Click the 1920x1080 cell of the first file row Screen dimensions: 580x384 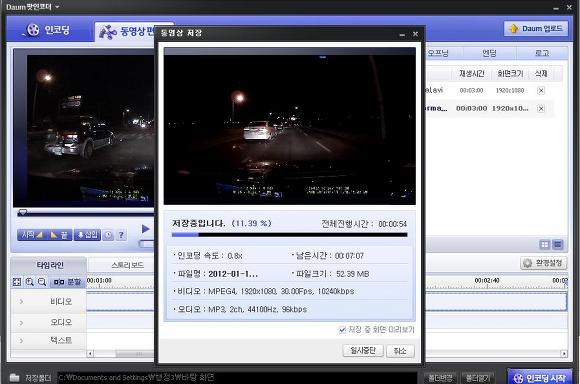(x=510, y=90)
